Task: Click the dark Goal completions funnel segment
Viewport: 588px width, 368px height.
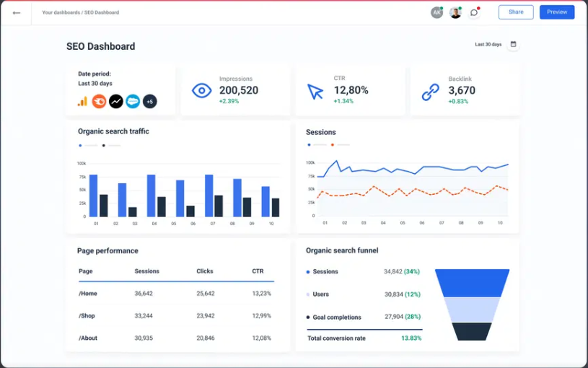Action: click(472, 332)
